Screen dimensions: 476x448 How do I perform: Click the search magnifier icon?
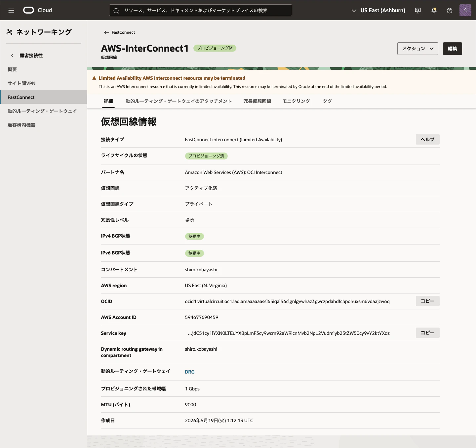pos(116,11)
